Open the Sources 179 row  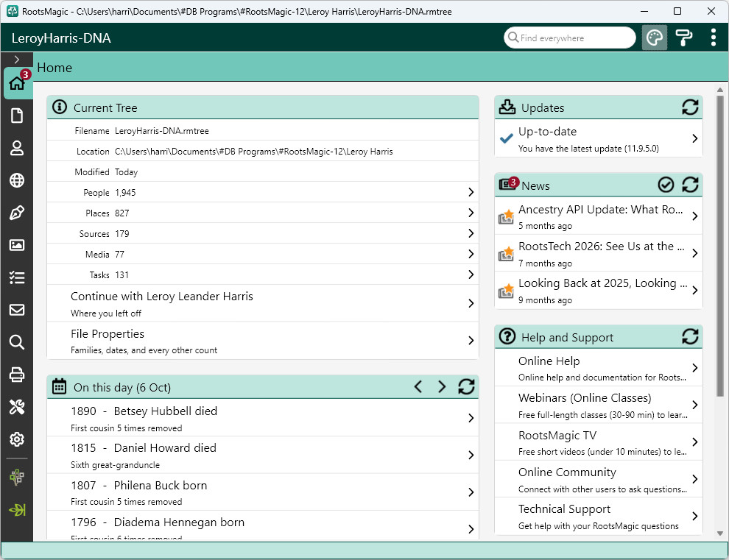click(263, 233)
